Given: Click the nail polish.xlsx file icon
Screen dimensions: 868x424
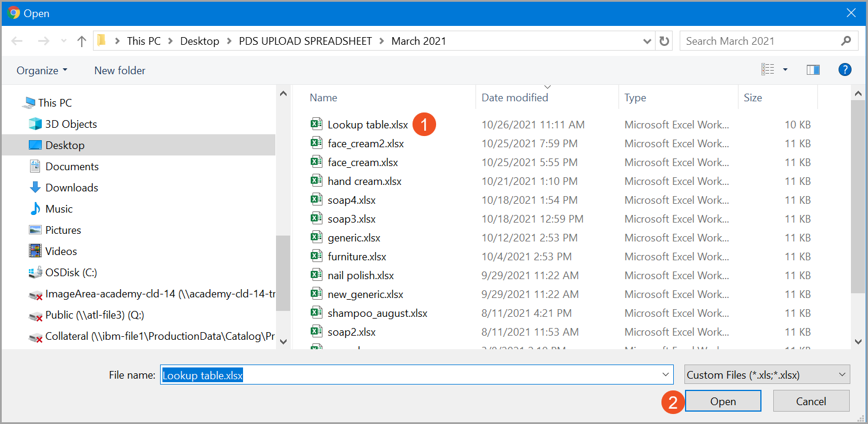Looking at the screenshot, I should [317, 276].
